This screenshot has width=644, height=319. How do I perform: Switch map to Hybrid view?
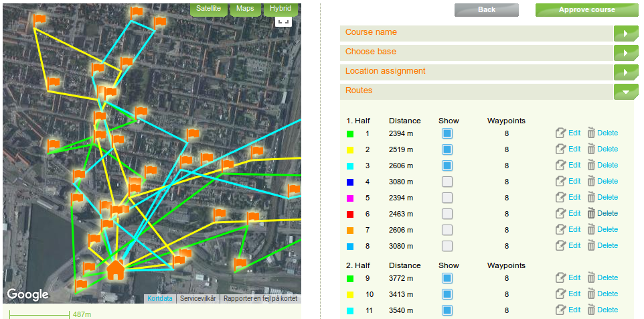click(x=280, y=9)
